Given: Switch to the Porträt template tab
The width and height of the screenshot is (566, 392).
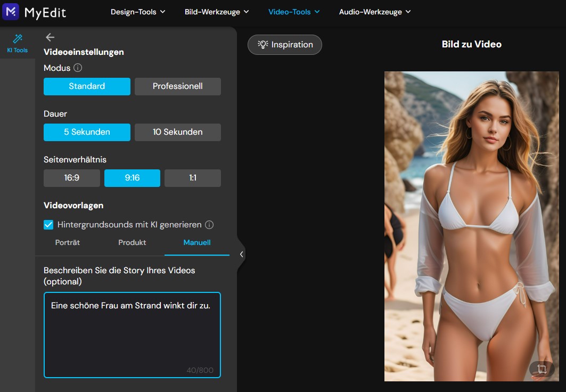Looking at the screenshot, I should (68, 242).
